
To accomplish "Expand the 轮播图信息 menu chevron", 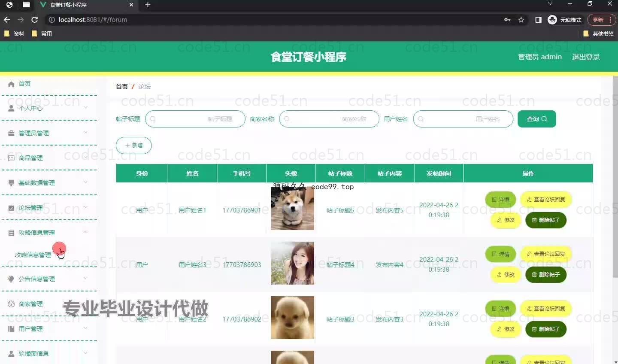I will (x=85, y=353).
